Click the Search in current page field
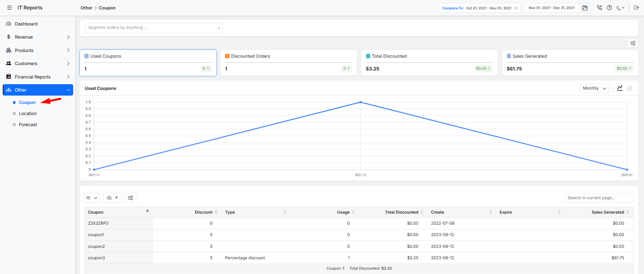Screen dimensions: 644x274 click(599, 198)
